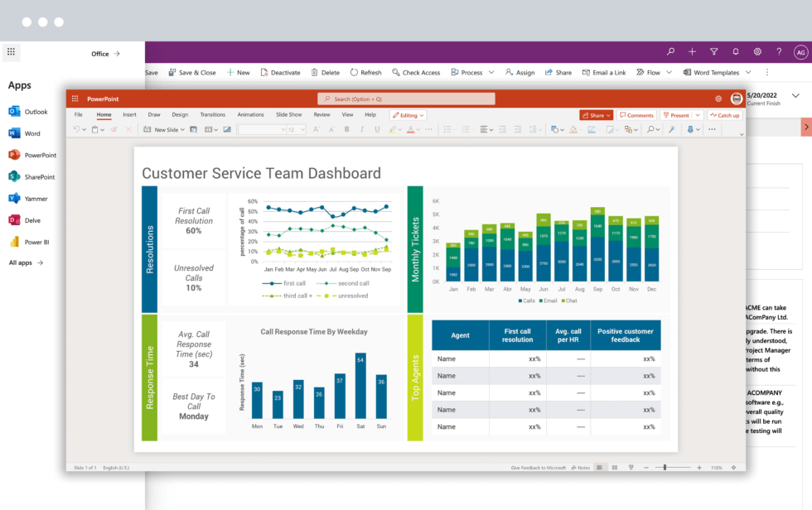Toggle bulleted list formatting
The height and width of the screenshot is (510, 812).
447,130
